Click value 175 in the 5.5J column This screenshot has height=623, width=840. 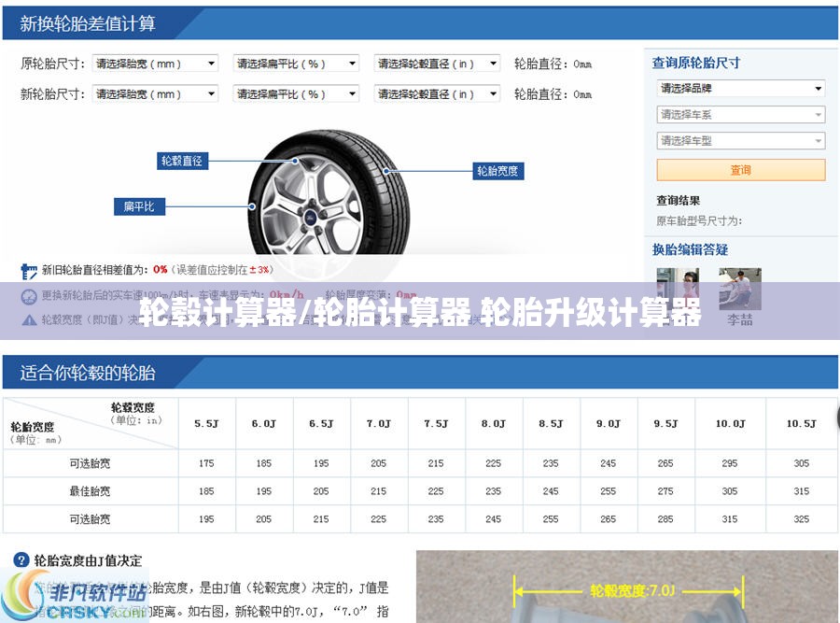(206, 463)
